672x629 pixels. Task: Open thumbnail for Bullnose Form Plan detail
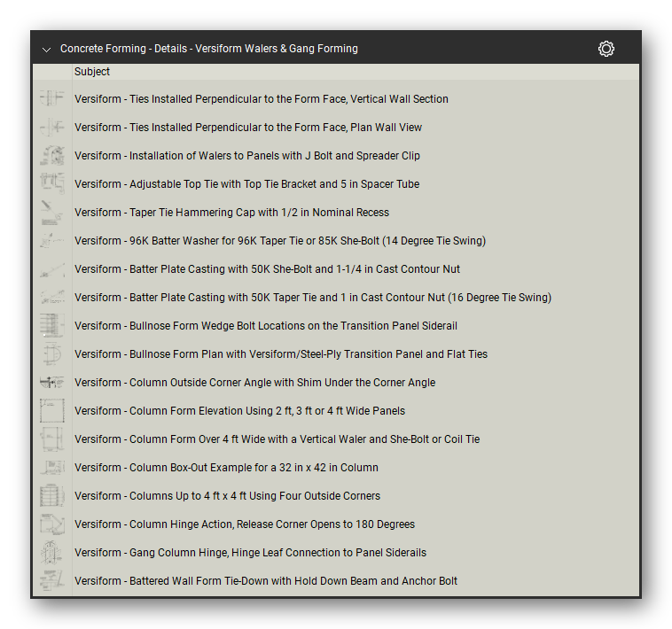click(x=52, y=354)
